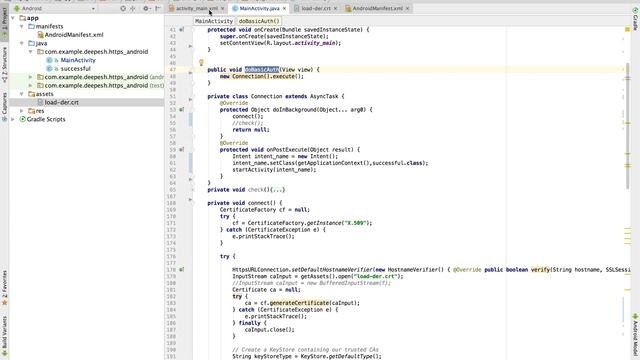The width and height of the screenshot is (640, 360).
Task: Click the doBasicAuth() breadcrumb
Action: click(259, 21)
